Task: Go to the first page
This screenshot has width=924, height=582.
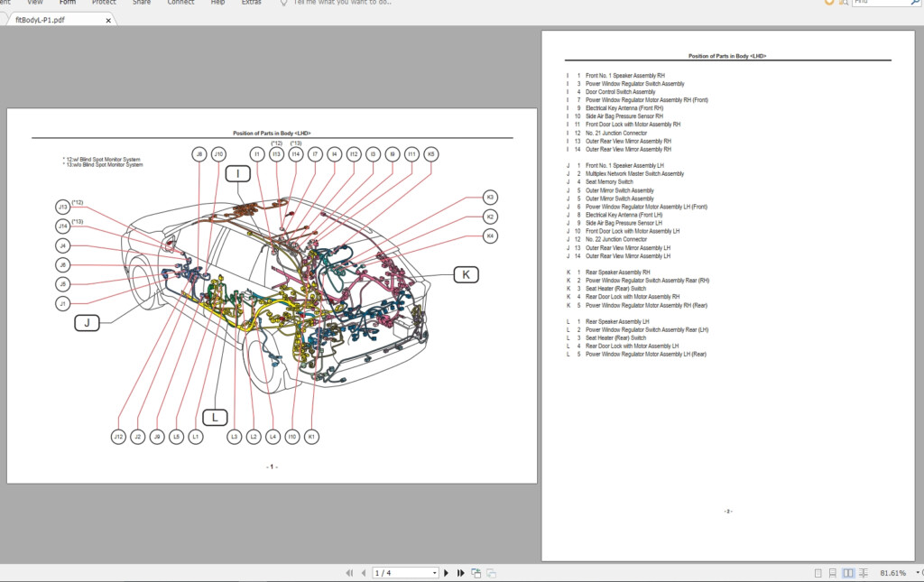Action: coord(349,573)
